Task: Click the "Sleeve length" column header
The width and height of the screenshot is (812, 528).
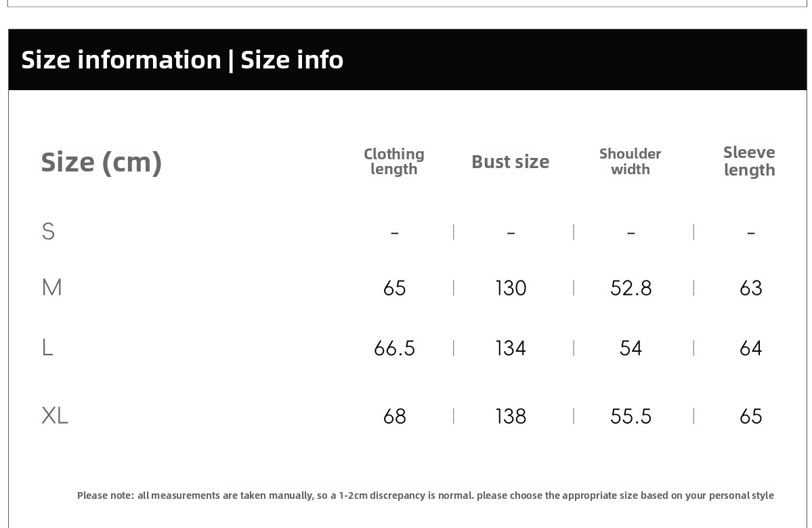Action: click(x=749, y=161)
